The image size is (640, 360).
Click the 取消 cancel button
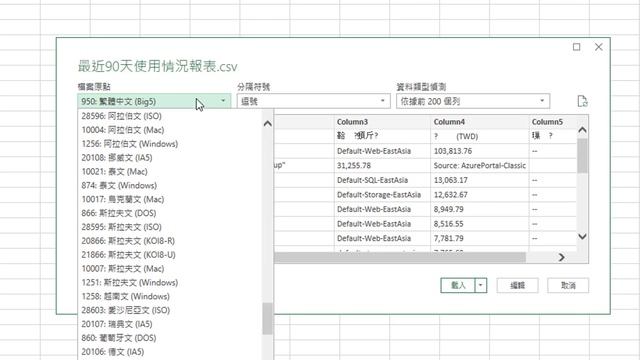pos(568,285)
